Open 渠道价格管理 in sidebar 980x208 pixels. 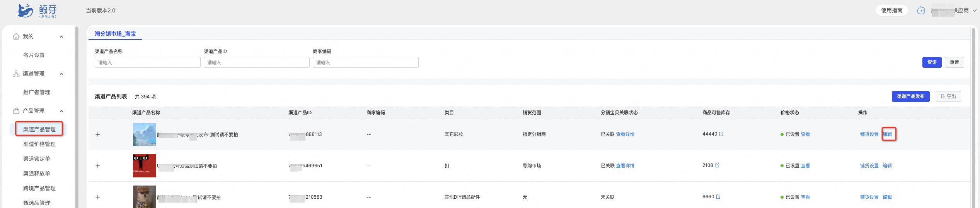39,144
